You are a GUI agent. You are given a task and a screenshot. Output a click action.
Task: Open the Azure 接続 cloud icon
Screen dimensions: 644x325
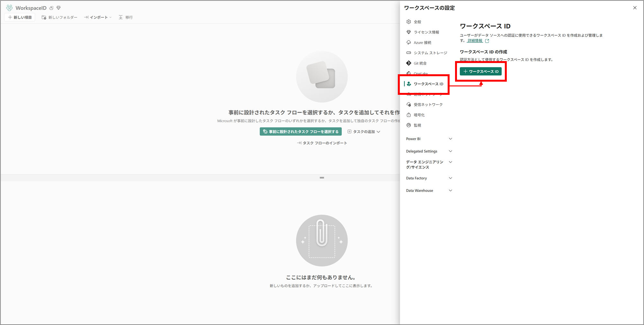point(408,42)
